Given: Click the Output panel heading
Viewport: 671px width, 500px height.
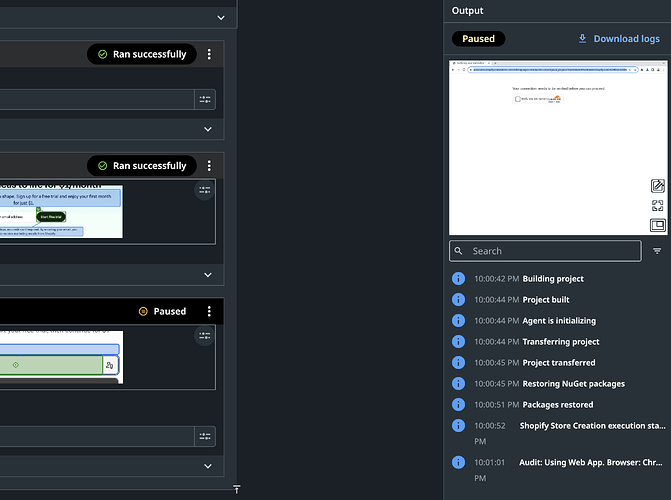Looking at the screenshot, I should tap(467, 11).
